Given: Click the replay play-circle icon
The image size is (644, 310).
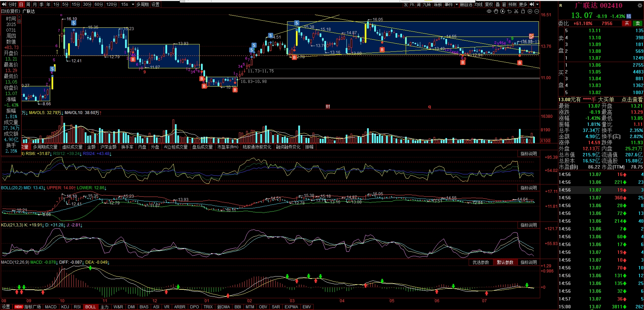Looking at the screenshot, I should 503,11.
